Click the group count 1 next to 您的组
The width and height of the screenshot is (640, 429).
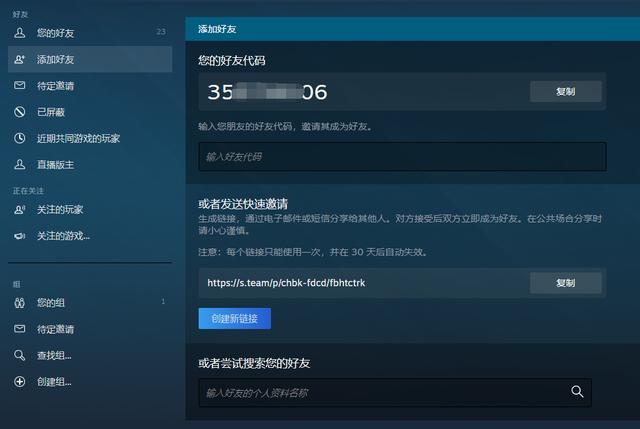click(x=163, y=302)
